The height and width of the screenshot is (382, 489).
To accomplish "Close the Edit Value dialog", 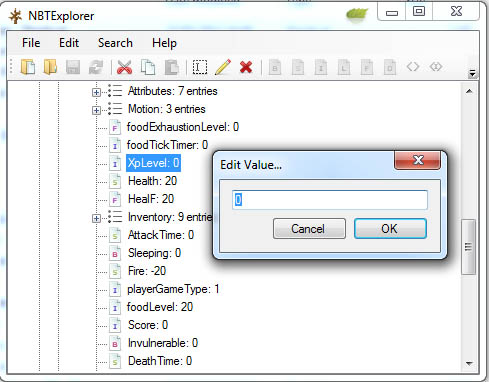I will click(x=418, y=160).
